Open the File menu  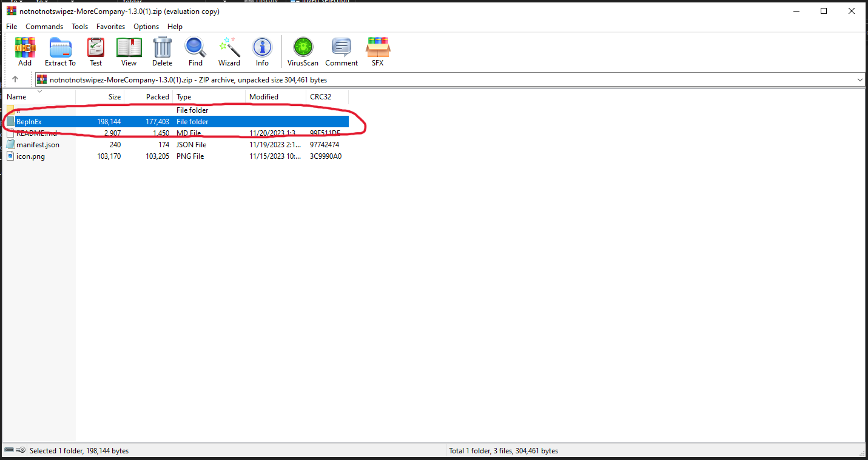click(x=12, y=27)
